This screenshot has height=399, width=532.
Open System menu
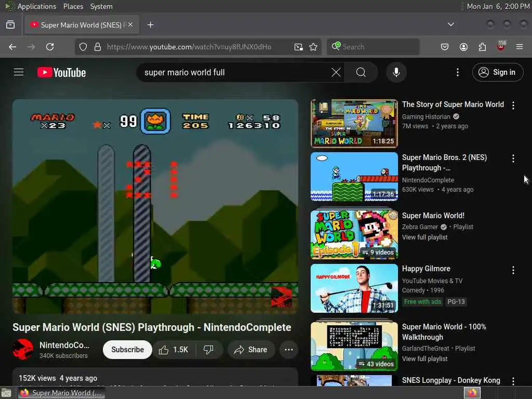point(101,6)
